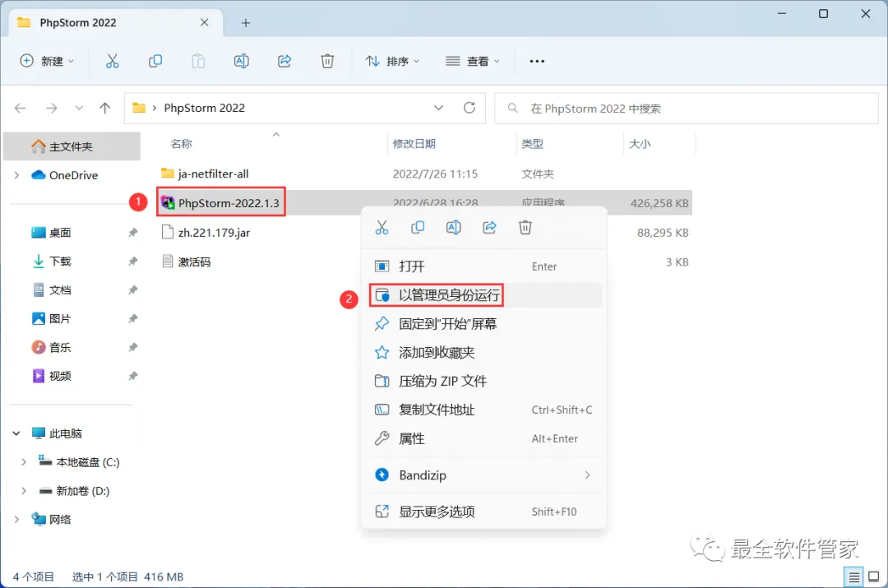The image size is (888, 588).
Task: Switch to large thumbnails view icon in status bar
Action: pyautogui.click(x=874, y=577)
